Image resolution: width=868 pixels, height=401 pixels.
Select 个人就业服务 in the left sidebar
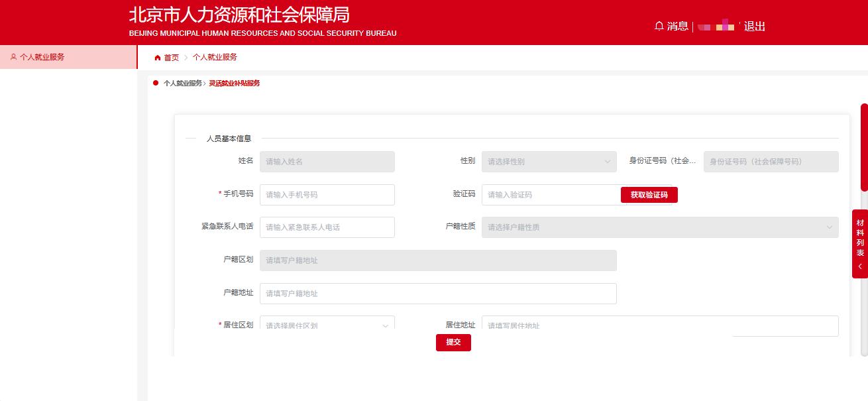coord(42,56)
